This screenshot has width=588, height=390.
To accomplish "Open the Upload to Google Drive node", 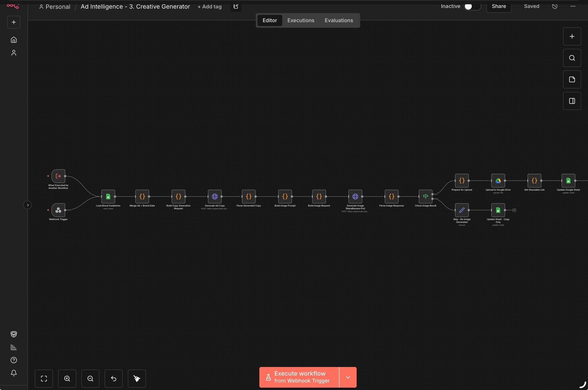I will 498,181.
